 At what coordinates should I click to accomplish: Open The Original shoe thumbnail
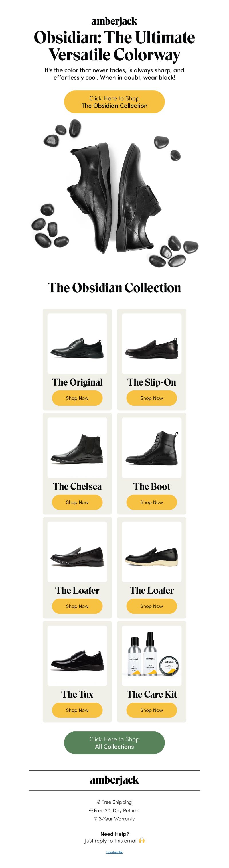[x=77, y=343]
